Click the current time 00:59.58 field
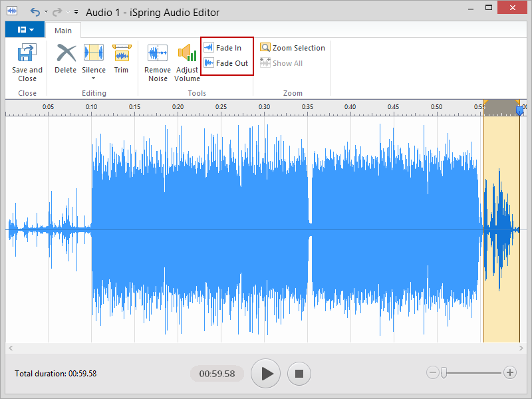 [x=217, y=374]
